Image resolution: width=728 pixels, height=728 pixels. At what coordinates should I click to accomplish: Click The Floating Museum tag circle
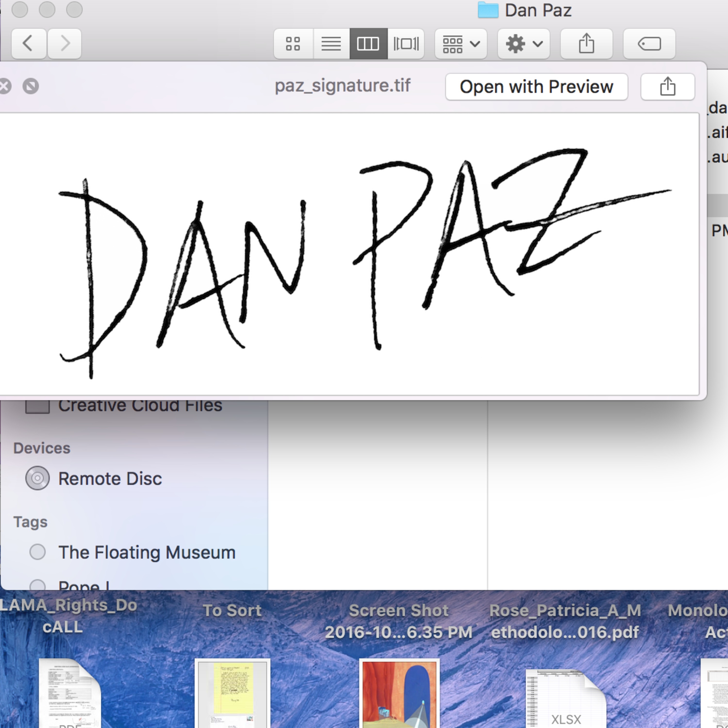click(x=37, y=552)
